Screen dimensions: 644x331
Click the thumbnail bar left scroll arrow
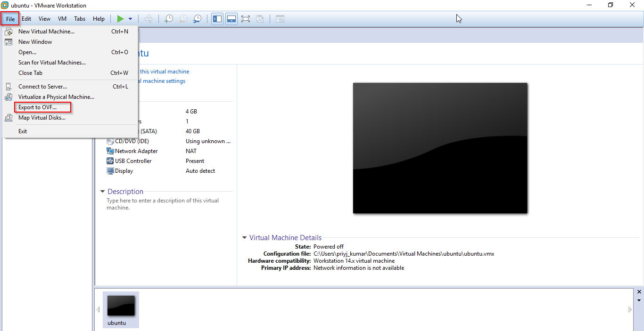[x=98, y=310]
